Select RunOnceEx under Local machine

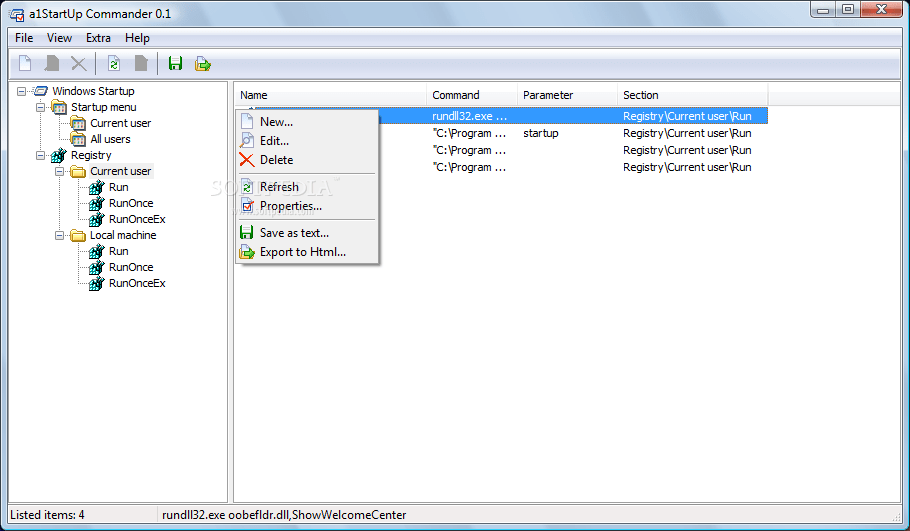pos(137,283)
